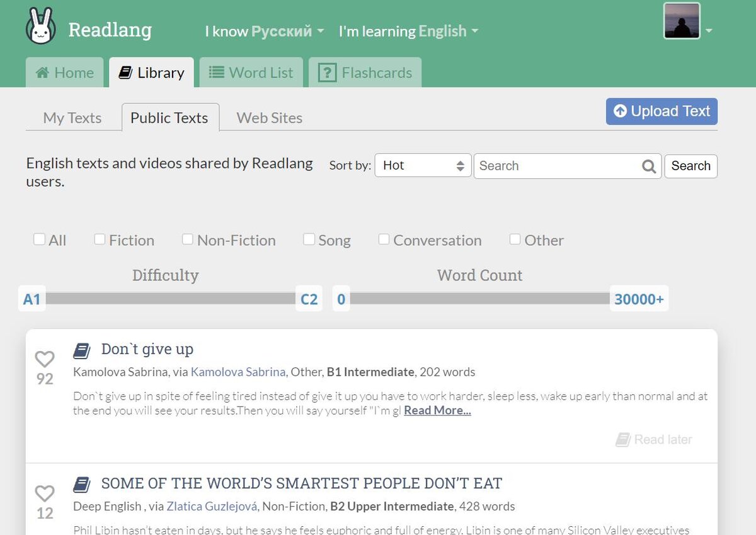Viewport: 756px width, 535px height.
Task: Click the Word Count slider track
Action: (479, 299)
